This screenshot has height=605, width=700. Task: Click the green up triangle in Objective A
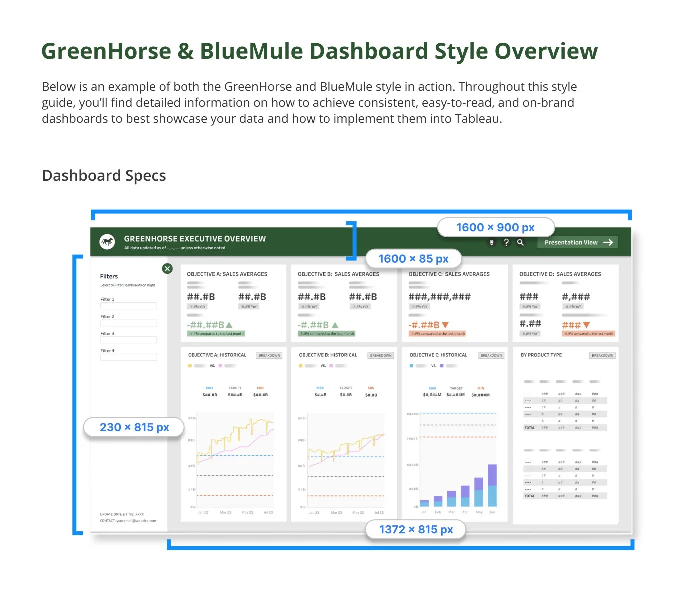[229, 325]
